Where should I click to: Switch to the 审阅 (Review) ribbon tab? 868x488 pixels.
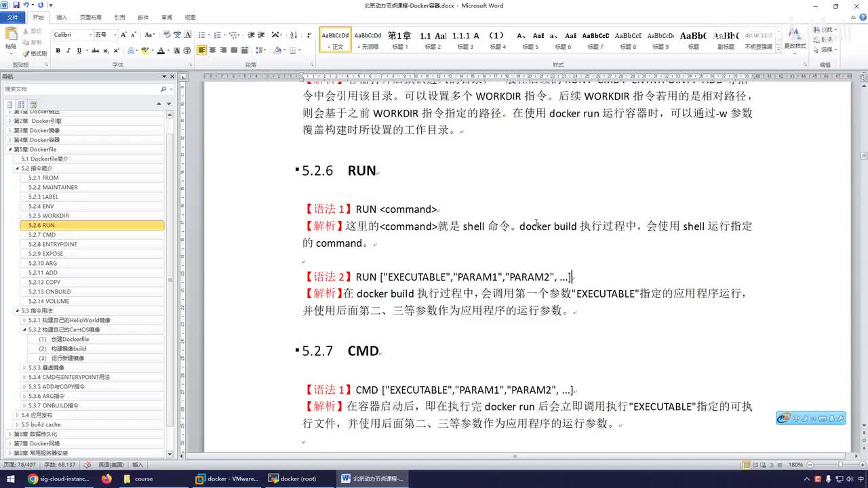167,17
